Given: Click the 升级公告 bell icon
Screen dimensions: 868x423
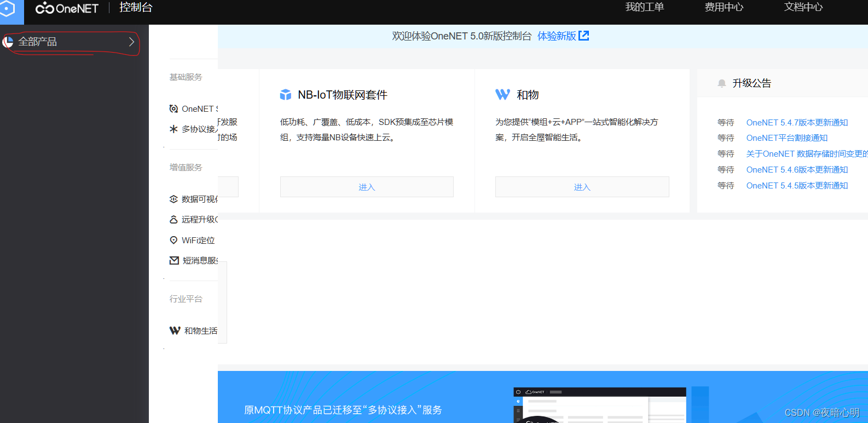Looking at the screenshot, I should (722, 83).
